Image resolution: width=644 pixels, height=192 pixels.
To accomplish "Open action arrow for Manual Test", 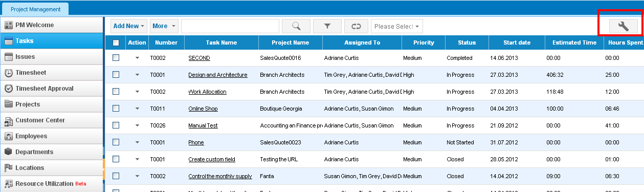I will click(x=137, y=126).
